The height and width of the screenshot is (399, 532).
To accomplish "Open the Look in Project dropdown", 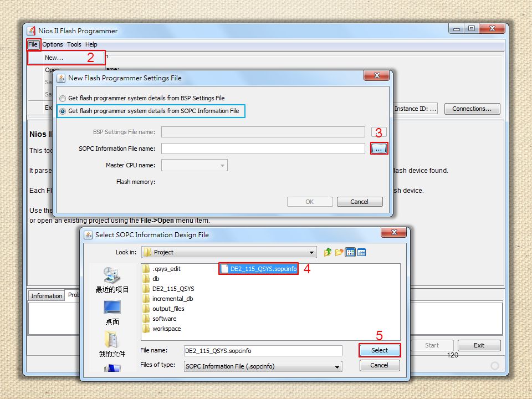I will (229, 252).
